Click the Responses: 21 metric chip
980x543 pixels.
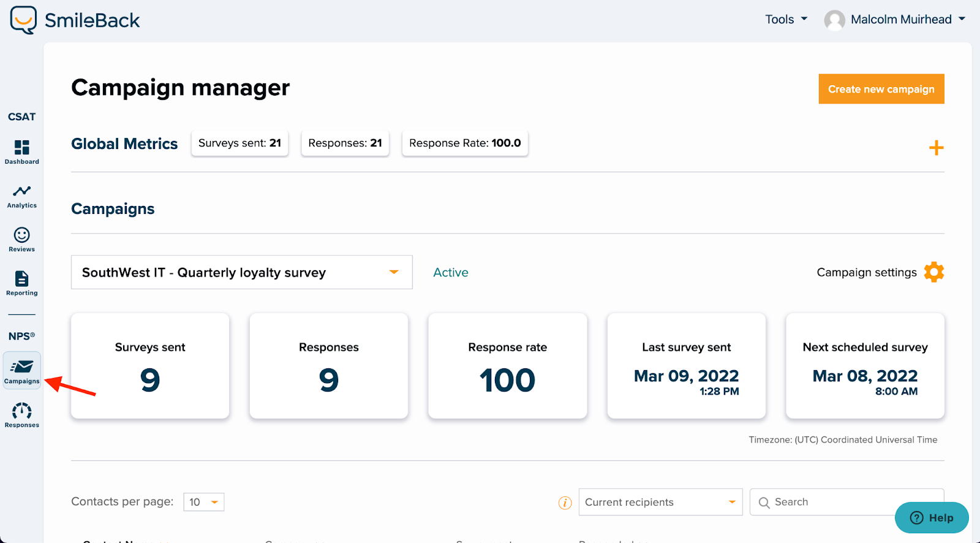[345, 143]
